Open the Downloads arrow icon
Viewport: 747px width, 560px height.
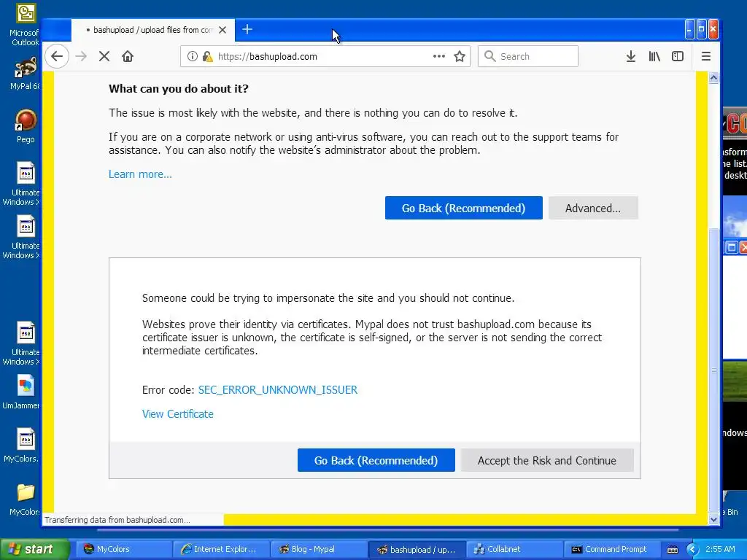pyautogui.click(x=631, y=56)
